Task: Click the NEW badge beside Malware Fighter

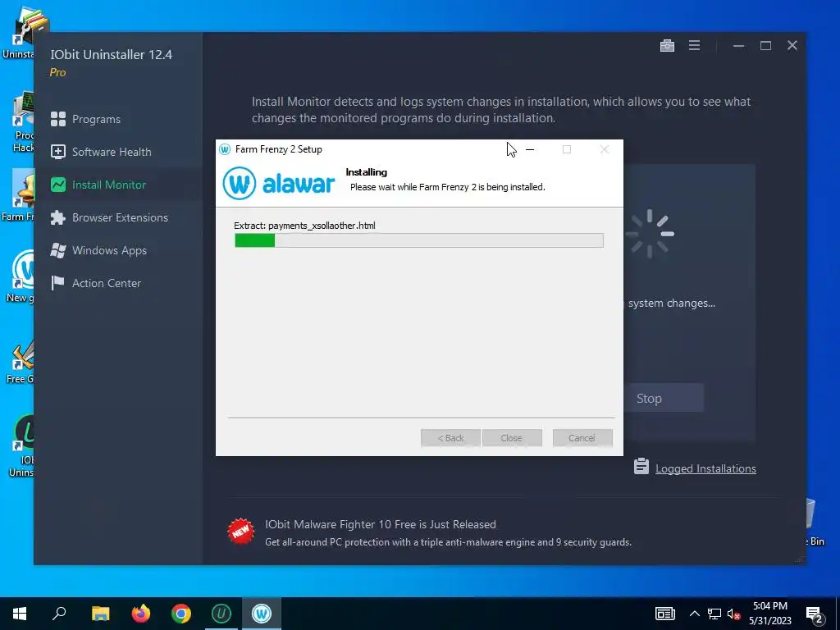Action: [241, 531]
